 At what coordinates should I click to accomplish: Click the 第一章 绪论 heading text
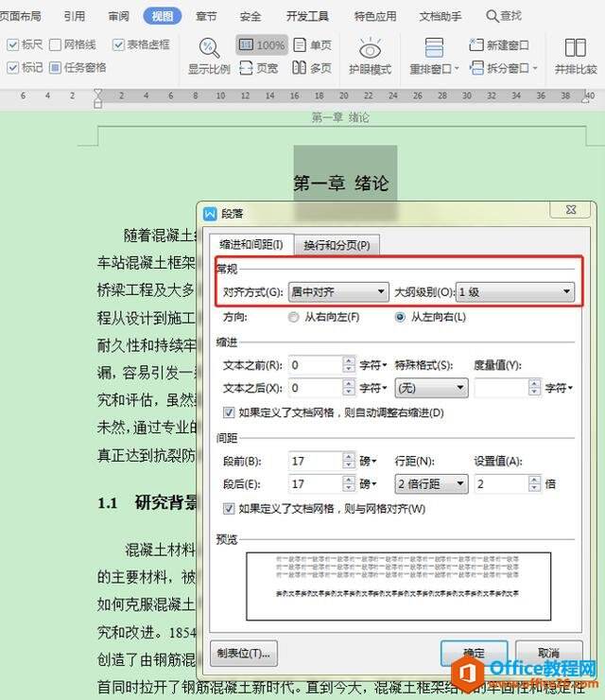click(341, 184)
